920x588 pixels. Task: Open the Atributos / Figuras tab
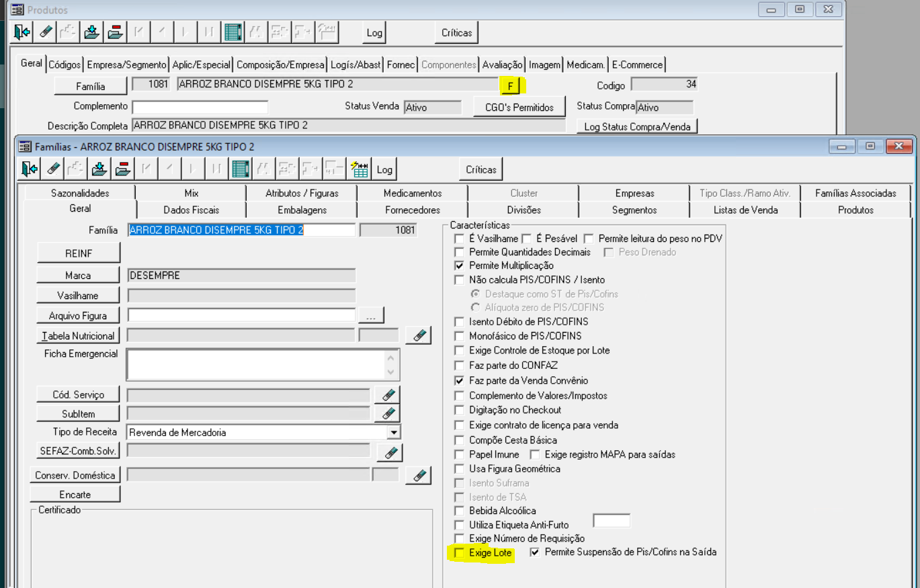(x=302, y=193)
